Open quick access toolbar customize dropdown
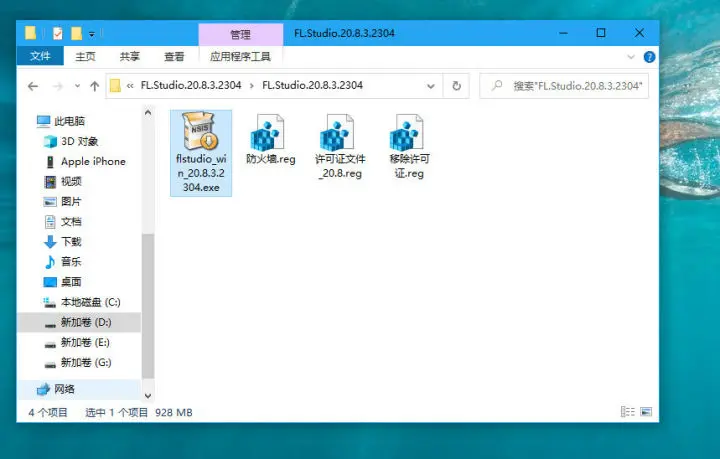Image resolution: width=720 pixels, height=459 pixels. coord(92,34)
